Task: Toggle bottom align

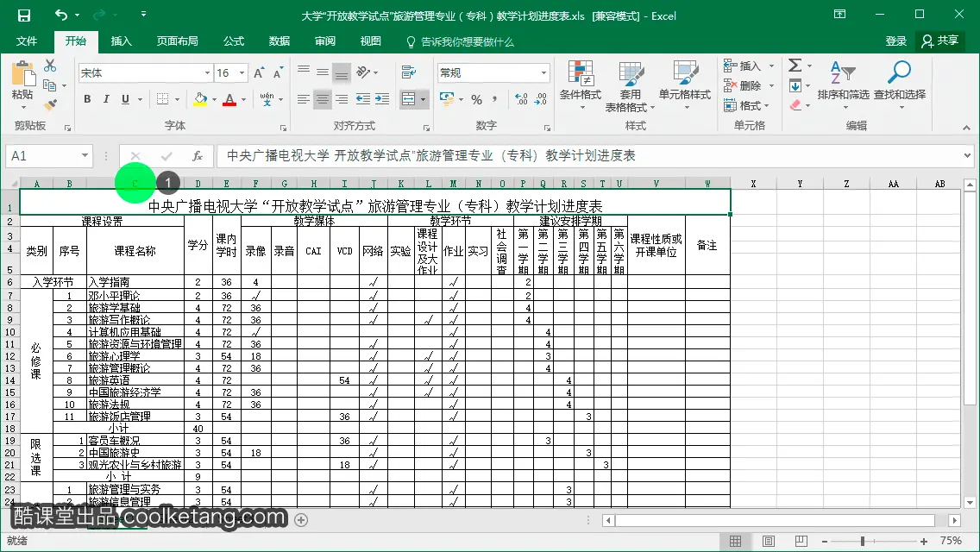Action: (x=342, y=72)
